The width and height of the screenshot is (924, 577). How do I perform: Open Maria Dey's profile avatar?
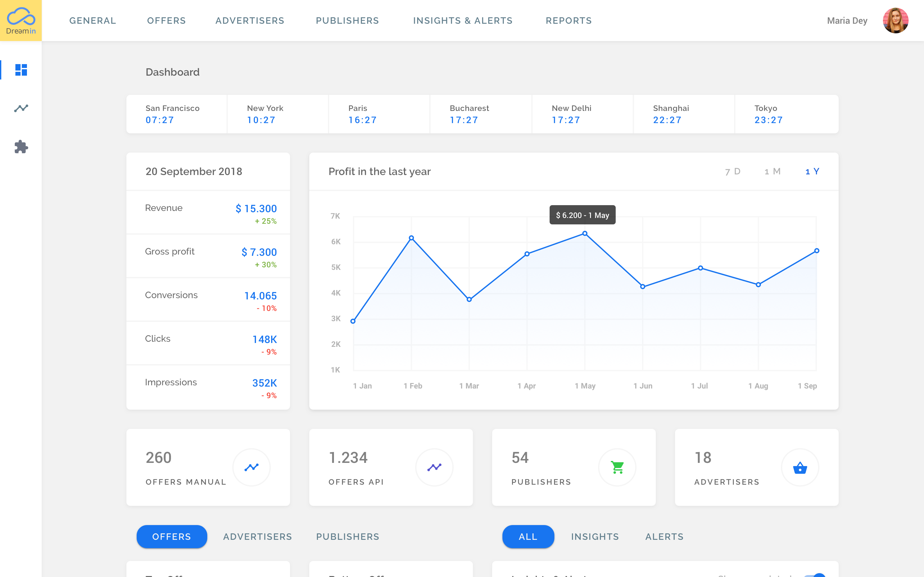click(x=895, y=21)
